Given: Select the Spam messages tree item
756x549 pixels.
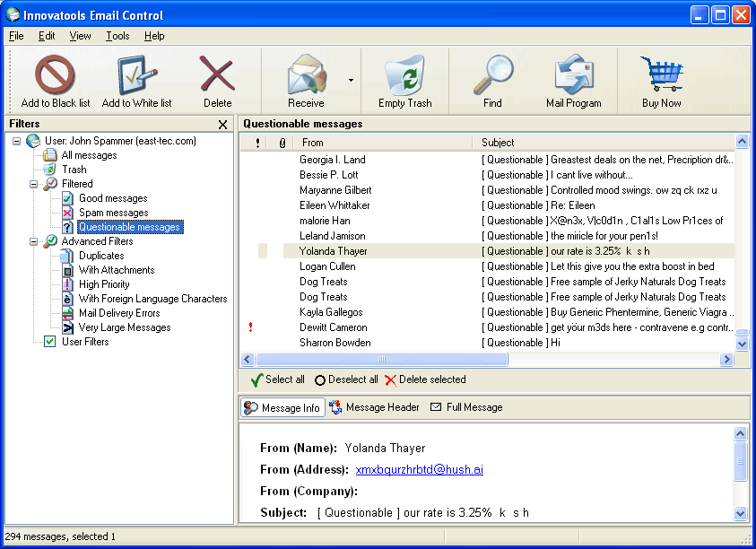Looking at the screenshot, I should click(114, 213).
